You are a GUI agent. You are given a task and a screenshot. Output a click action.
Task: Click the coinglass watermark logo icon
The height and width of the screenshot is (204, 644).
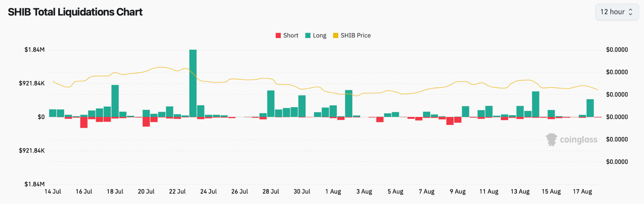click(x=551, y=140)
